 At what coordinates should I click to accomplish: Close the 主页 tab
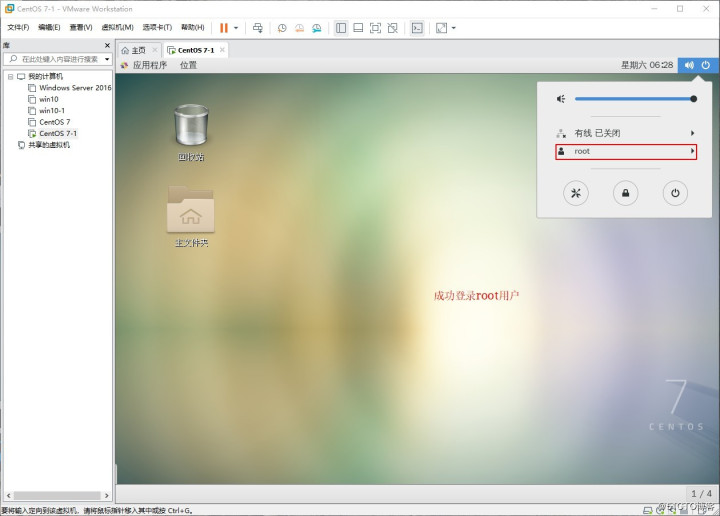pyautogui.click(x=155, y=50)
